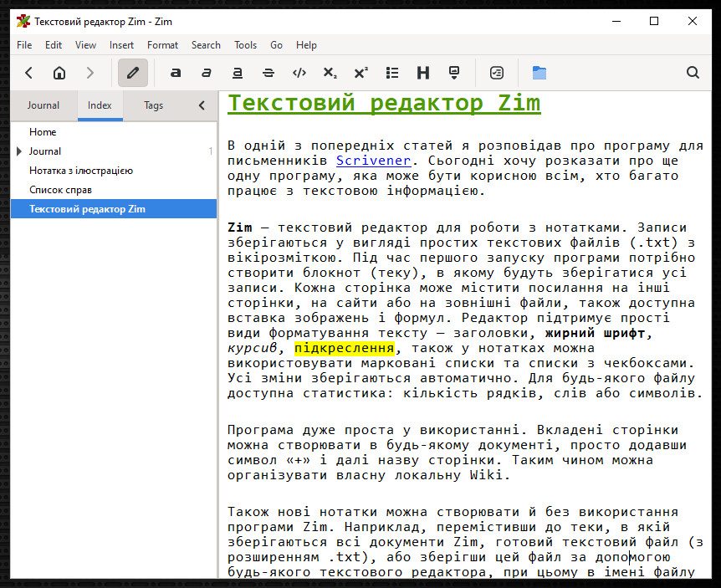This screenshot has height=588, width=721.
Task: Apply italic emphasis formatting icon
Action: (x=207, y=73)
